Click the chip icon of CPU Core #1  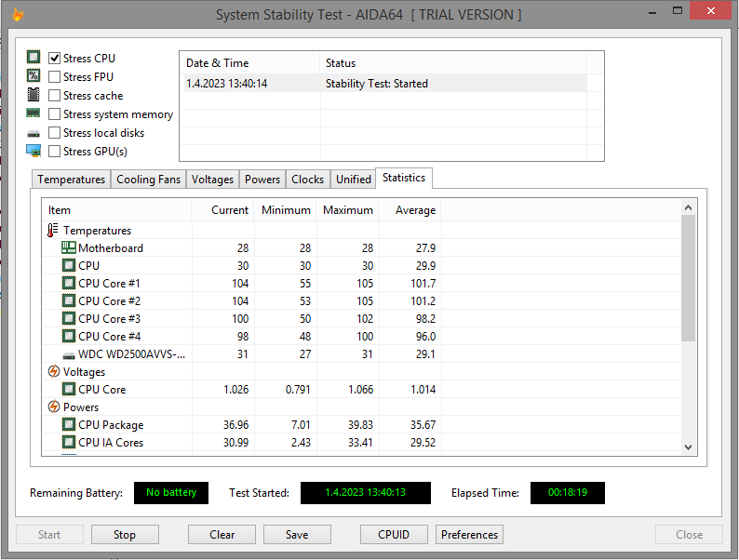69,283
